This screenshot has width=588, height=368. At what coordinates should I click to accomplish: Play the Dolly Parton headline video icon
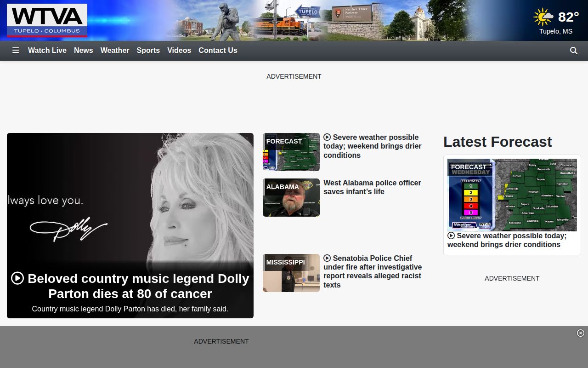pos(17,278)
